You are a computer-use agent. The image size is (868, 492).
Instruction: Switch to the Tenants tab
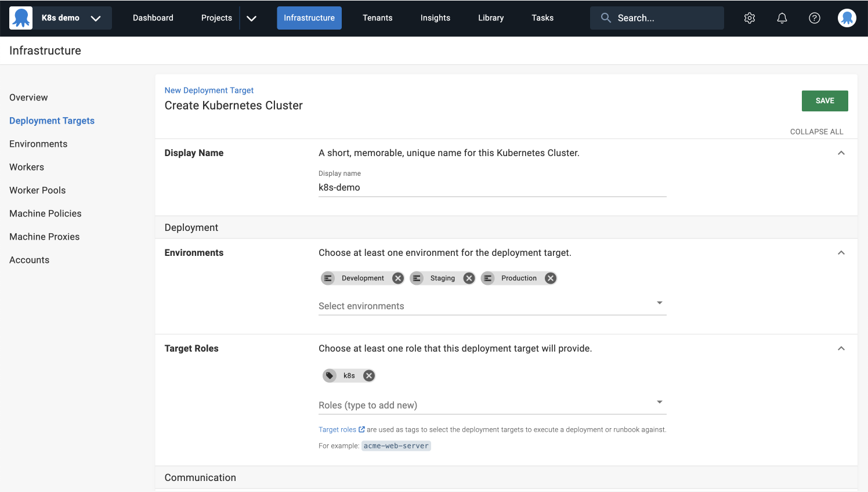click(x=377, y=18)
